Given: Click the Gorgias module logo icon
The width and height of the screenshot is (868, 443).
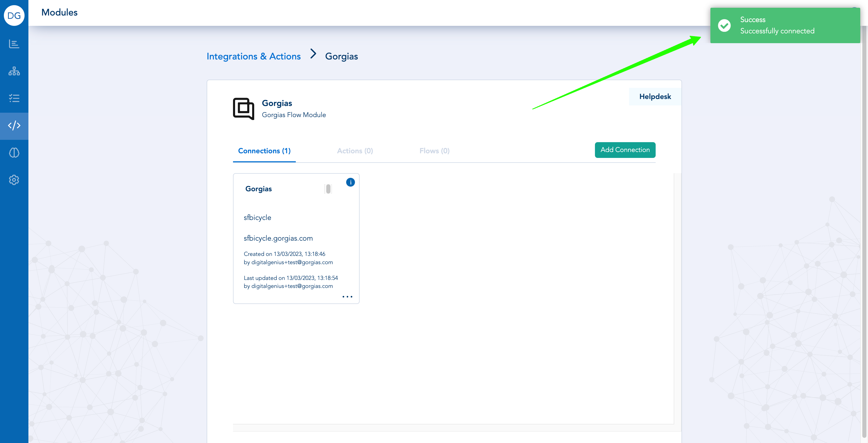Looking at the screenshot, I should (244, 109).
